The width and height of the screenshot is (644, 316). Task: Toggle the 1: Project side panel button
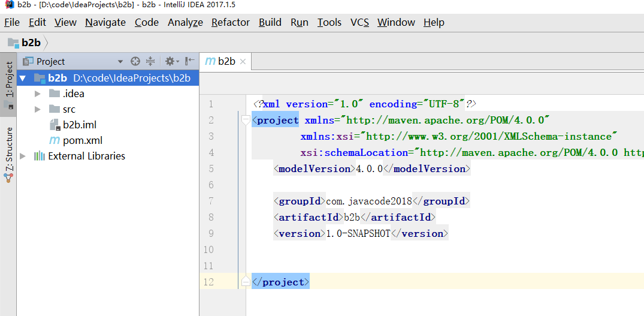coord(9,80)
